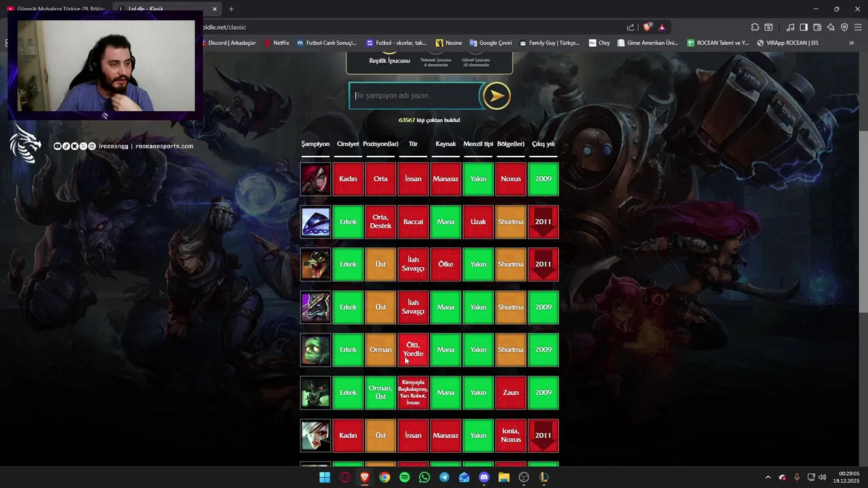Open WhatsApp from the taskbar
Image resolution: width=868 pixels, height=488 pixels.
click(x=425, y=477)
